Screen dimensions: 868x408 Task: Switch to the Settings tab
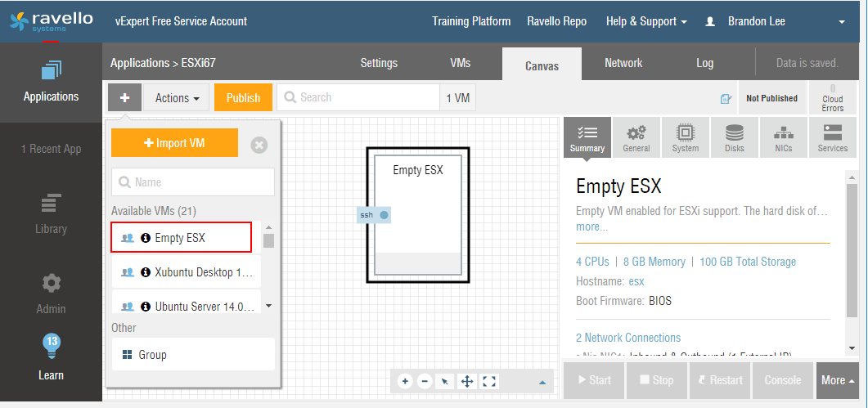380,63
